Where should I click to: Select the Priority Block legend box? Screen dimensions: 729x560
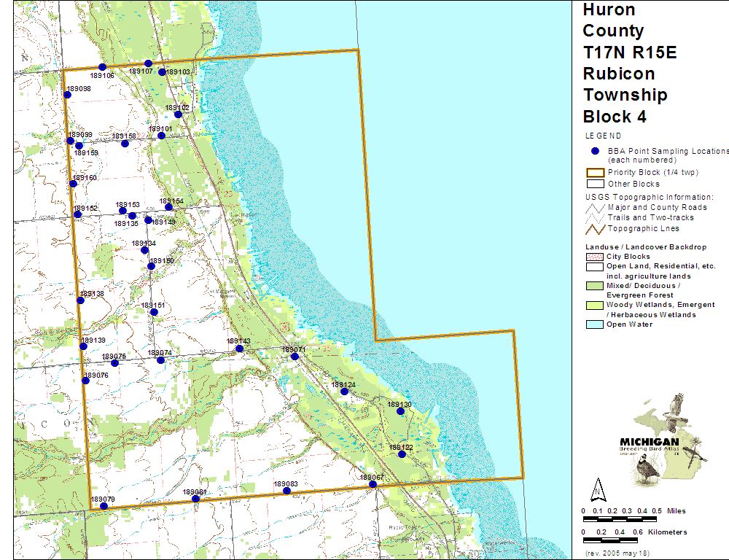[x=595, y=173]
